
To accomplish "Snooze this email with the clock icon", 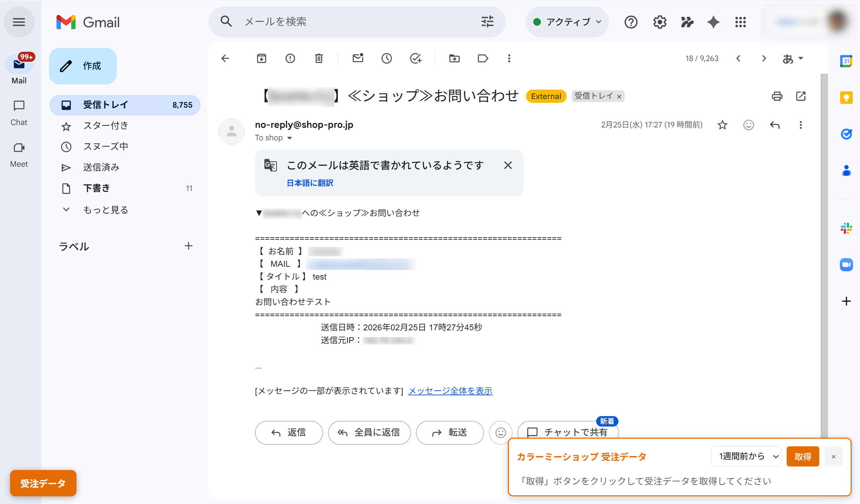I will [x=387, y=58].
